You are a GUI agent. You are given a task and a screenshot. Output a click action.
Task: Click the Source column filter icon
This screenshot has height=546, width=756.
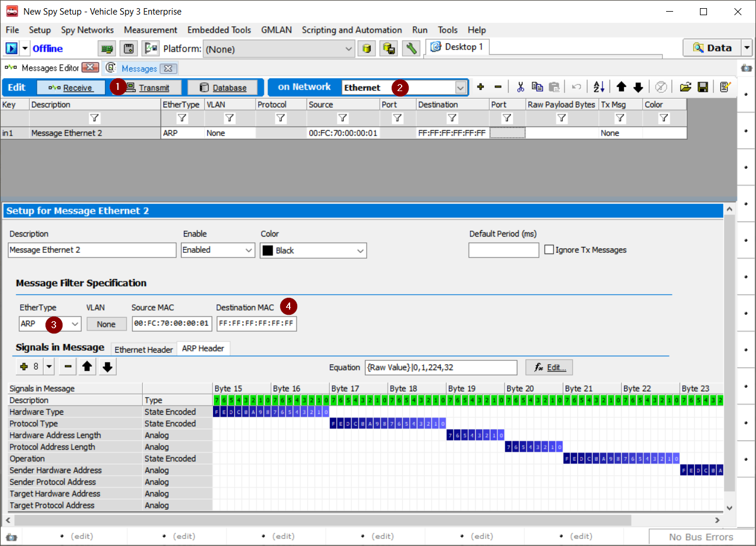[343, 118]
